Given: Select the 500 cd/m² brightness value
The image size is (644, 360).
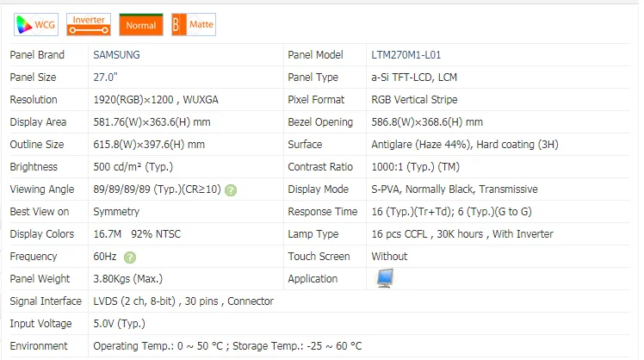Looking at the screenshot, I should pos(133,167).
